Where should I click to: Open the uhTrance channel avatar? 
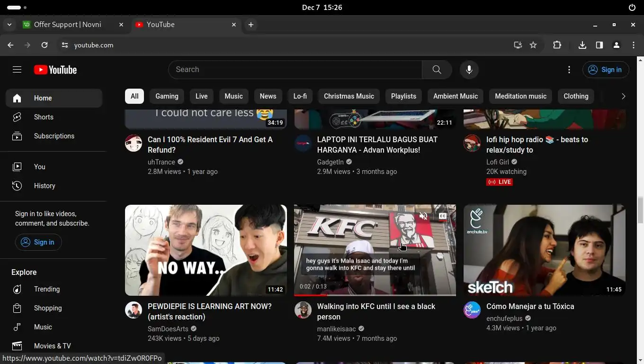134,143
